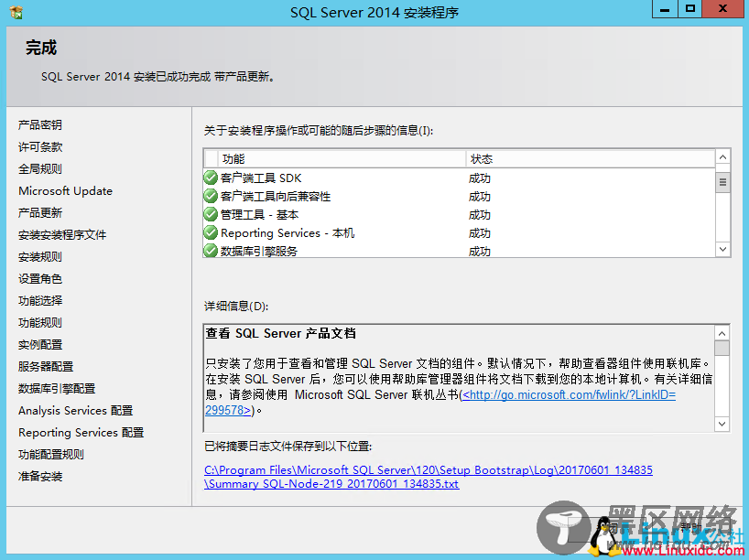
Task: Select the Microsoft Update step
Action: (65, 191)
